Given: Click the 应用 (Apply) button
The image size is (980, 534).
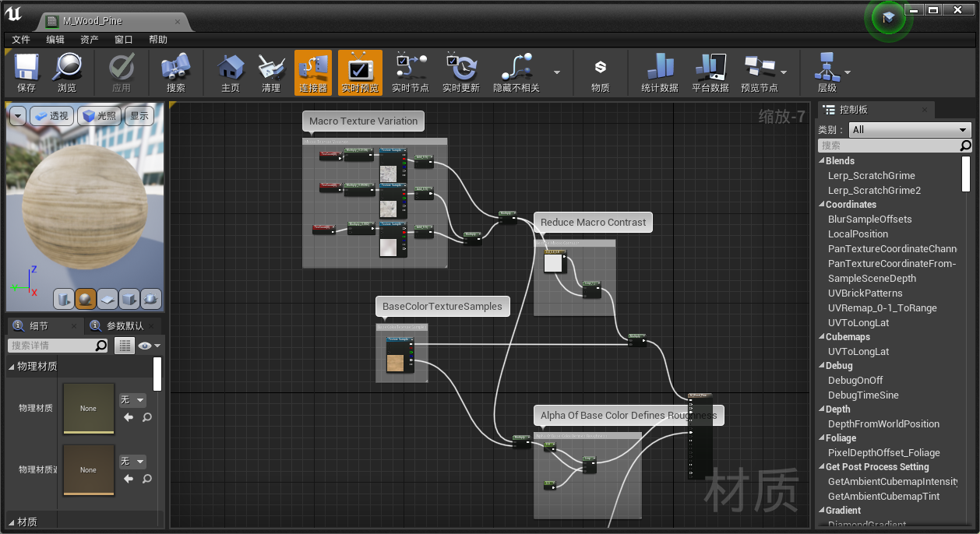Looking at the screenshot, I should point(121,72).
